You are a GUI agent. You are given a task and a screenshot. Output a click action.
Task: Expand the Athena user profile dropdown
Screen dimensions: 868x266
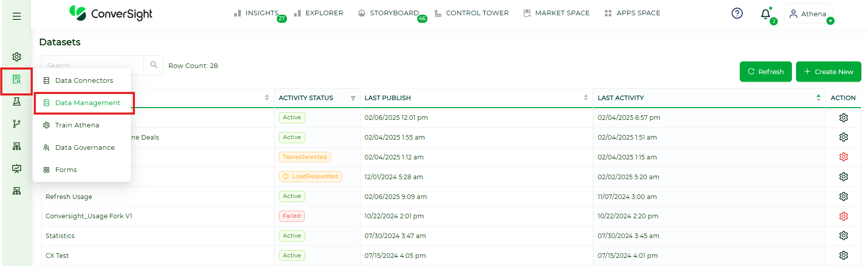point(830,21)
